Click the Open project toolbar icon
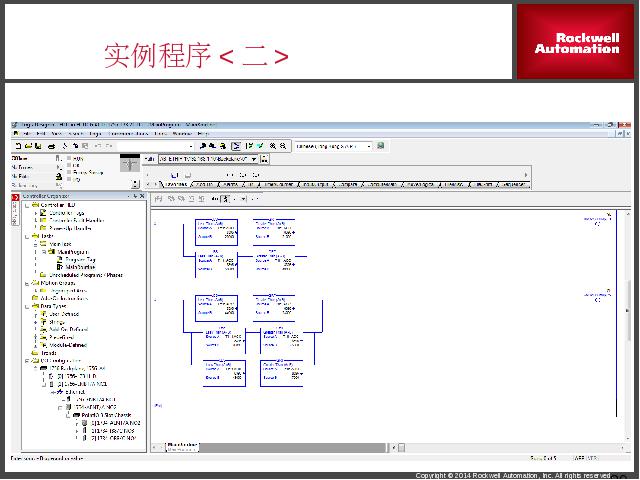 [28, 146]
